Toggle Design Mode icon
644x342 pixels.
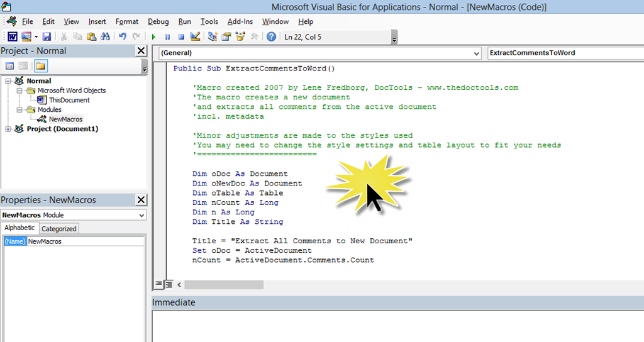pos(196,36)
